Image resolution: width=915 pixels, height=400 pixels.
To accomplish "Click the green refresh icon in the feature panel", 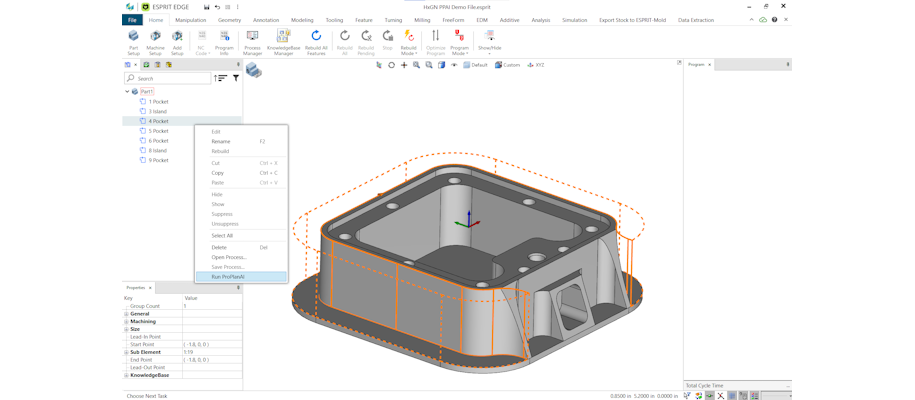I will [146, 65].
